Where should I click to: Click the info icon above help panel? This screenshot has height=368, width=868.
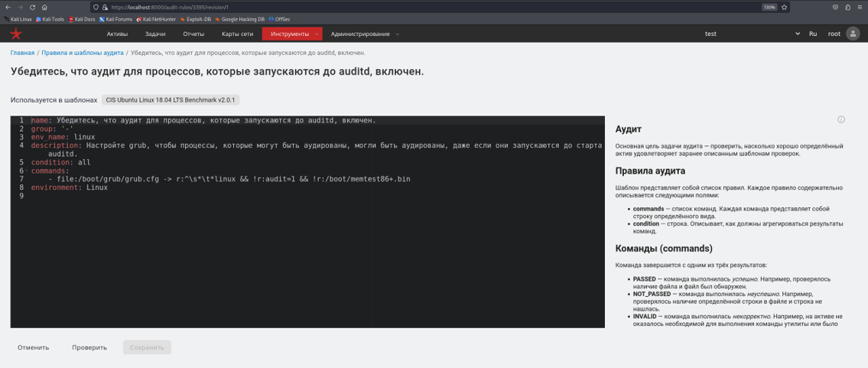[841, 119]
